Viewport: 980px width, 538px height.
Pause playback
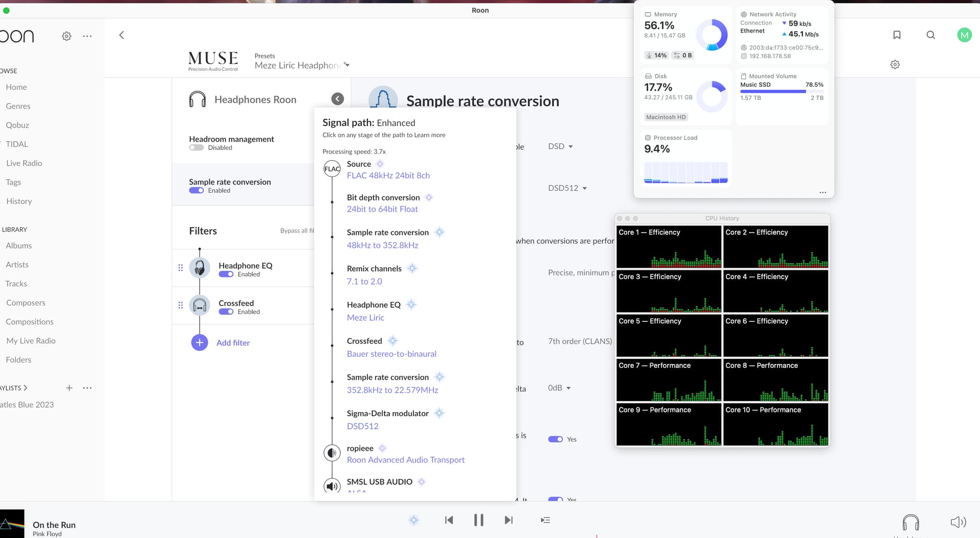478,520
